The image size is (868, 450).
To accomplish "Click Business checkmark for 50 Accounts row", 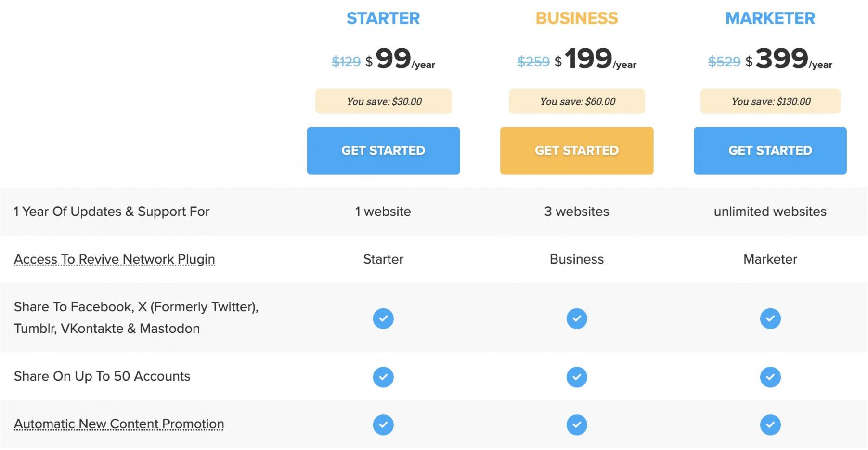I will tap(577, 377).
